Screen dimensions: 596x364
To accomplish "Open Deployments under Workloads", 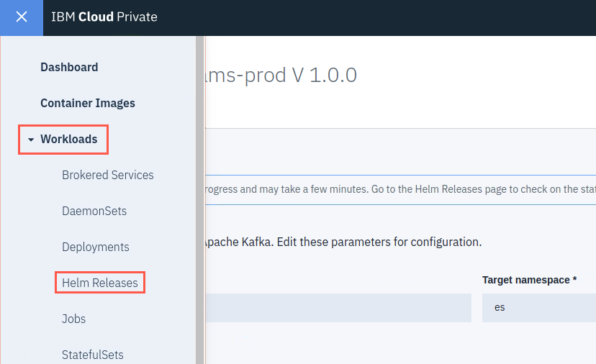I will click(x=96, y=247).
